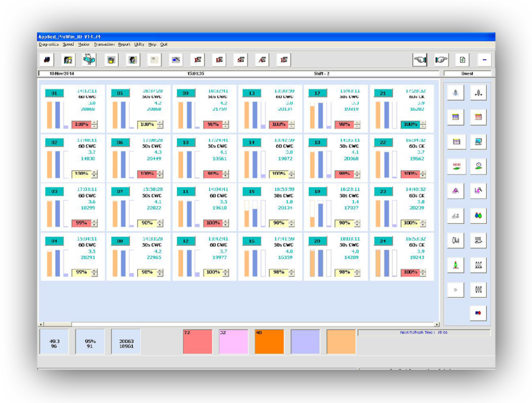The height and width of the screenshot is (403, 532).
Task: Open the laptop monitor icon in the sidebar
Action: coord(478,142)
